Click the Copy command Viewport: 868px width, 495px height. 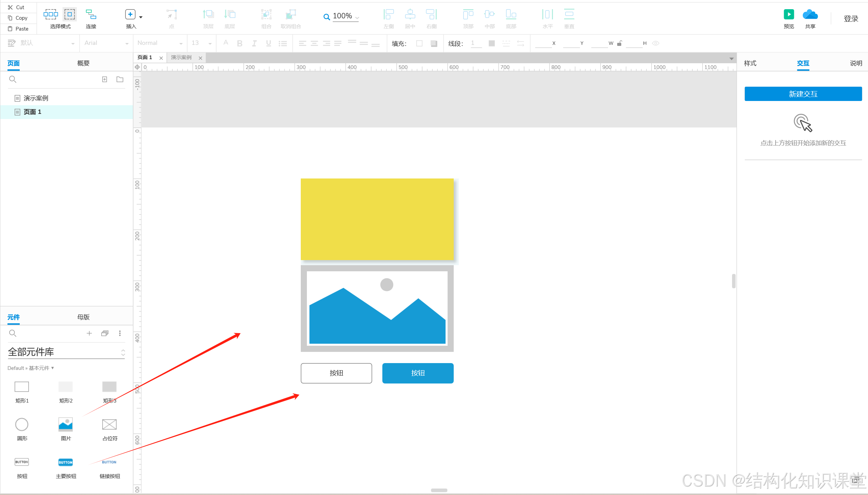(18, 18)
